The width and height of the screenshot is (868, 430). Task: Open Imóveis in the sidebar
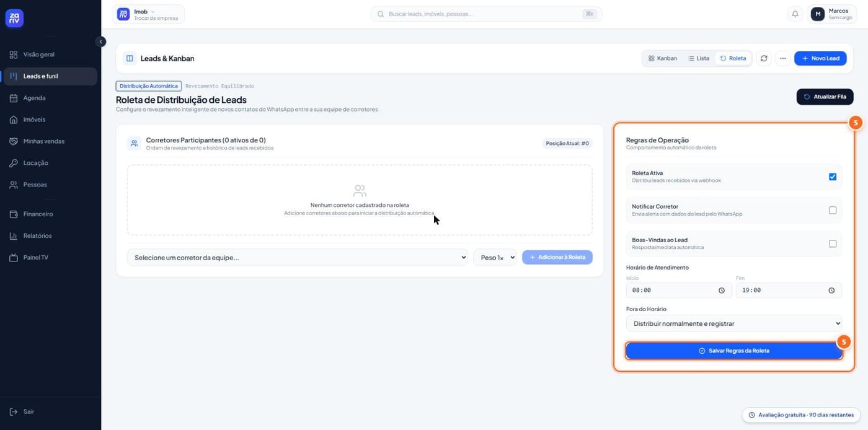(50, 120)
